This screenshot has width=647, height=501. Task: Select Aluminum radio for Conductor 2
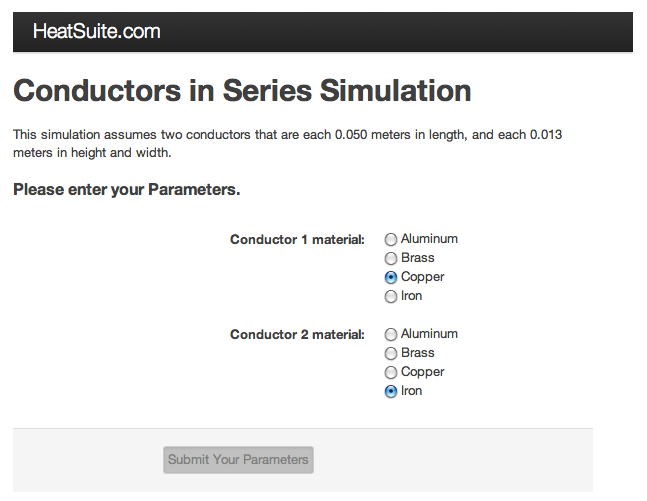[x=391, y=335]
